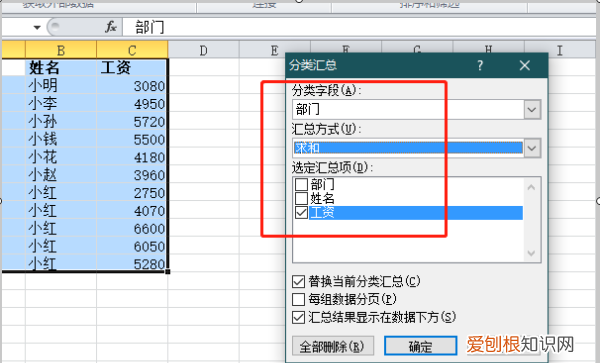This screenshot has width=600, height=363.
Task: Click the cell containing 小赵
Action: 61,175
